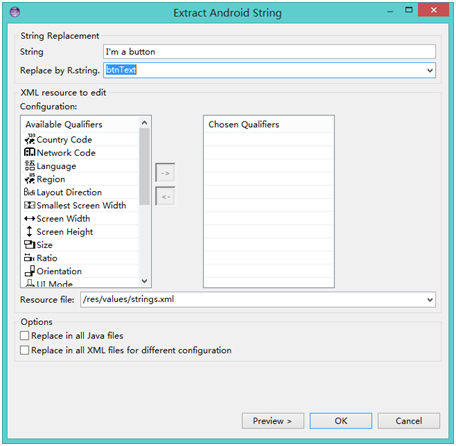456x446 pixels.
Task: Click the add qualifier -> arrow button
Action: tap(165, 173)
